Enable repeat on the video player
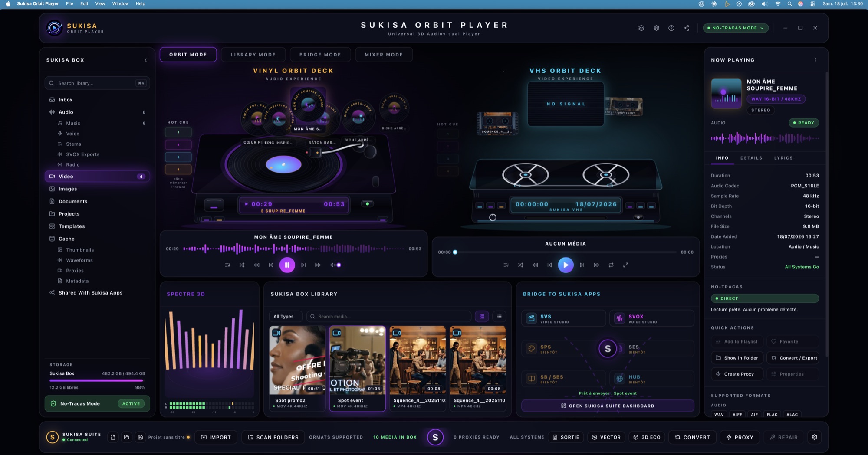The image size is (868, 455). coord(611,265)
